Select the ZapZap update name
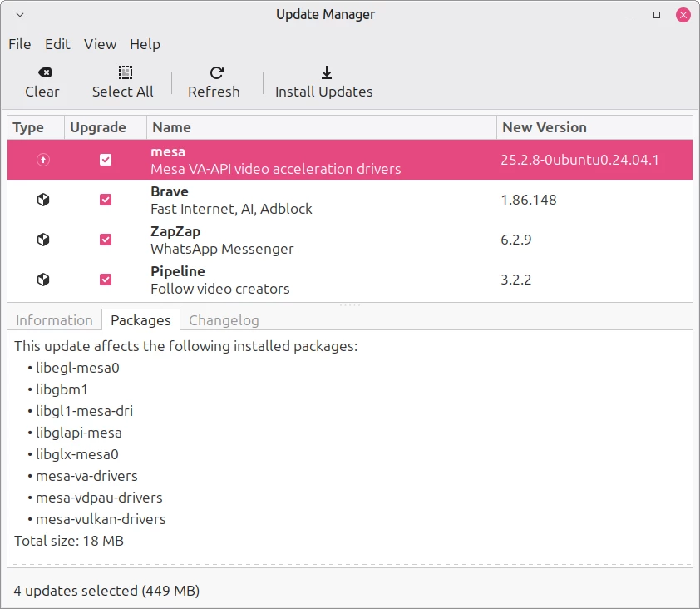 tap(175, 231)
